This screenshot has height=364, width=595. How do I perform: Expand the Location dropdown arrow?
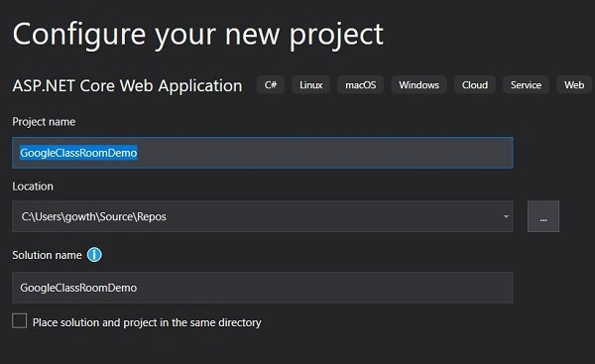pyautogui.click(x=506, y=216)
